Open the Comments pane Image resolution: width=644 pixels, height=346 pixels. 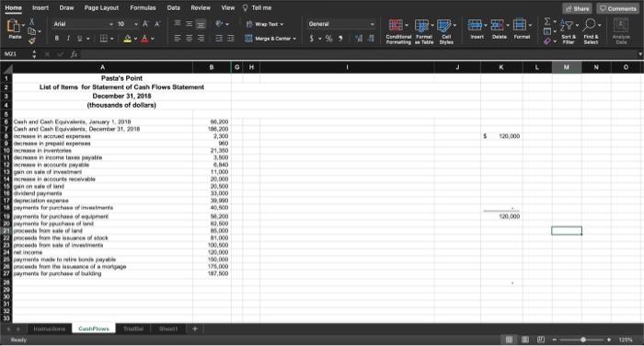tap(617, 8)
